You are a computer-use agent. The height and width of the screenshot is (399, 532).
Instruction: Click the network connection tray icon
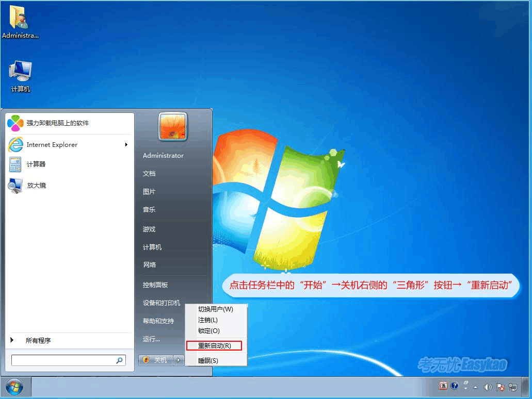[513, 387]
